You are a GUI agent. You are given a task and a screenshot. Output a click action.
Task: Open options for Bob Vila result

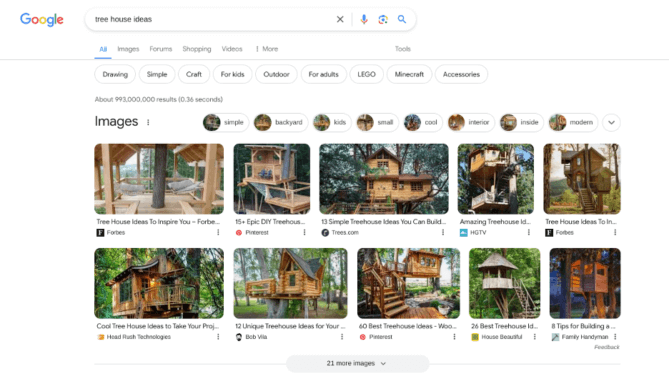click(342, 337)
